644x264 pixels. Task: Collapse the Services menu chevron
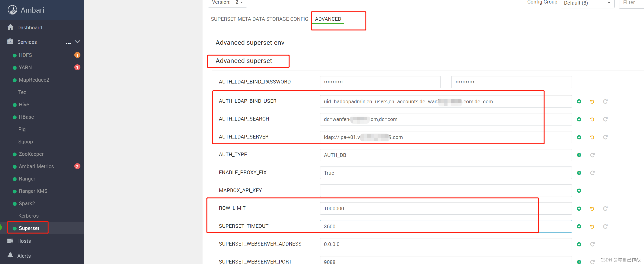point(78,42)
